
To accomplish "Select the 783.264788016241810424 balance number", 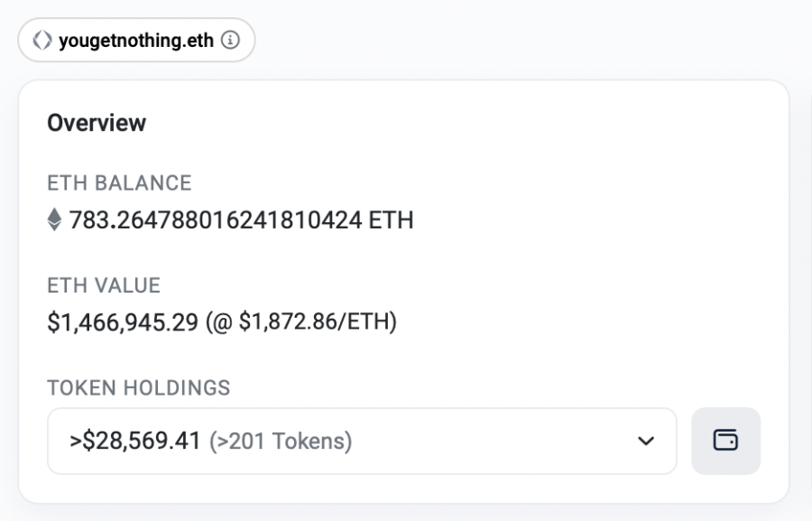I will click(216, 219).
